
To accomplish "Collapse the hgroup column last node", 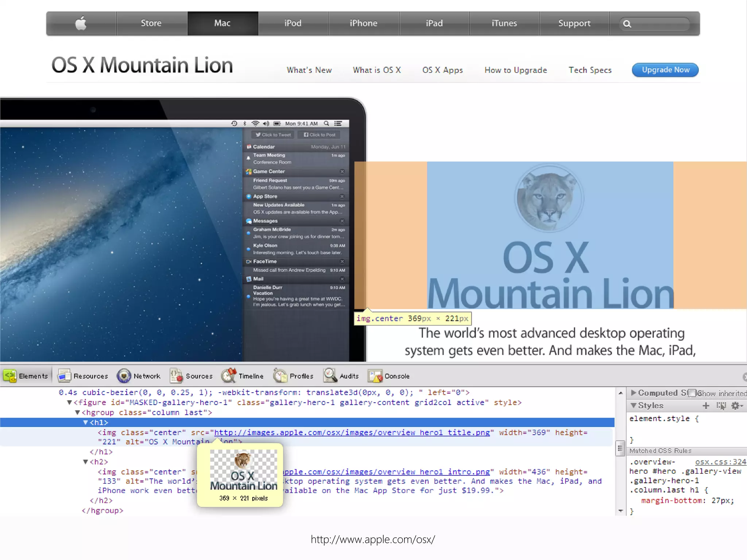I will click(77, 412).
